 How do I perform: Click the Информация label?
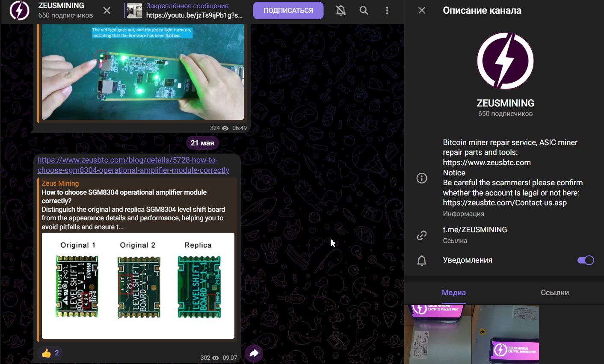tap(463, 213)
